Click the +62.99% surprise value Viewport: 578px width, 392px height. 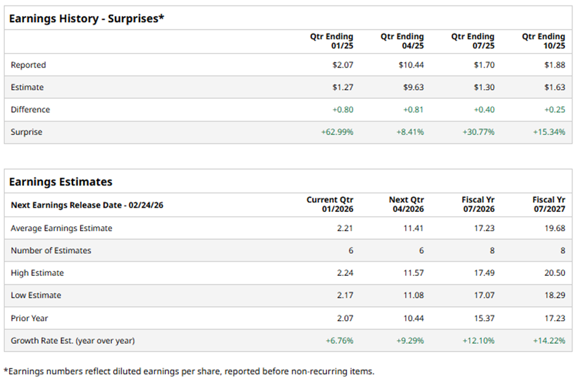[338, 132]
